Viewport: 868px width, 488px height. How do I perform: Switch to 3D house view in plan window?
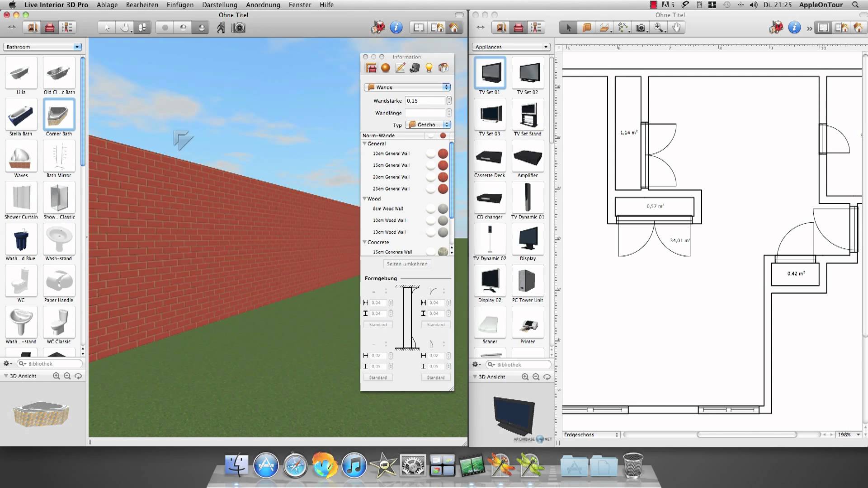point(858,28)
